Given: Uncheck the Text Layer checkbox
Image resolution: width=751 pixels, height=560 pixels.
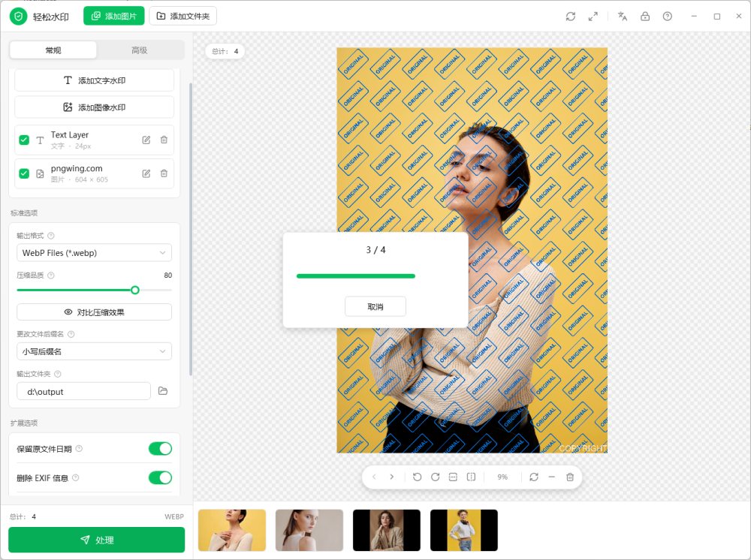Looking at the screenshot, I should coord(24,140).
